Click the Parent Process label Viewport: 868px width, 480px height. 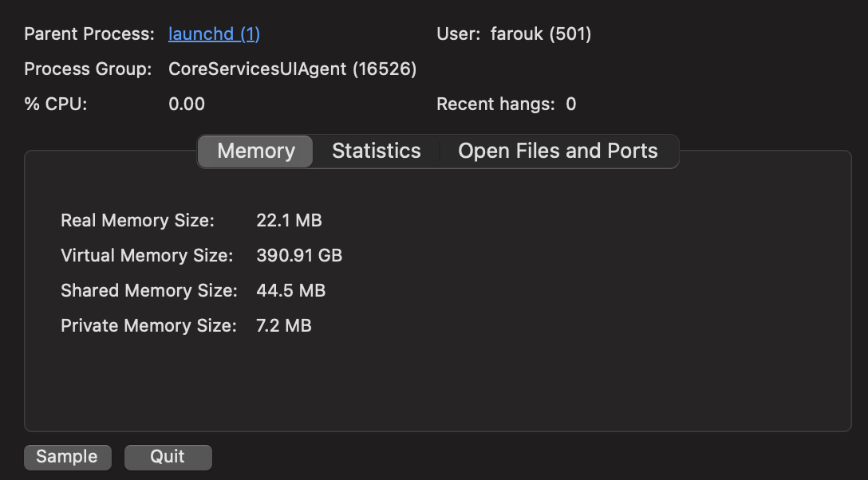(x=89, y=34)
